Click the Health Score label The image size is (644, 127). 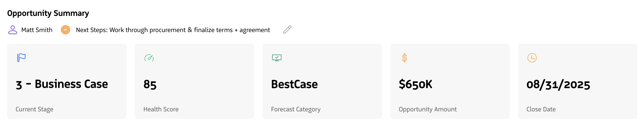point(161,109)
